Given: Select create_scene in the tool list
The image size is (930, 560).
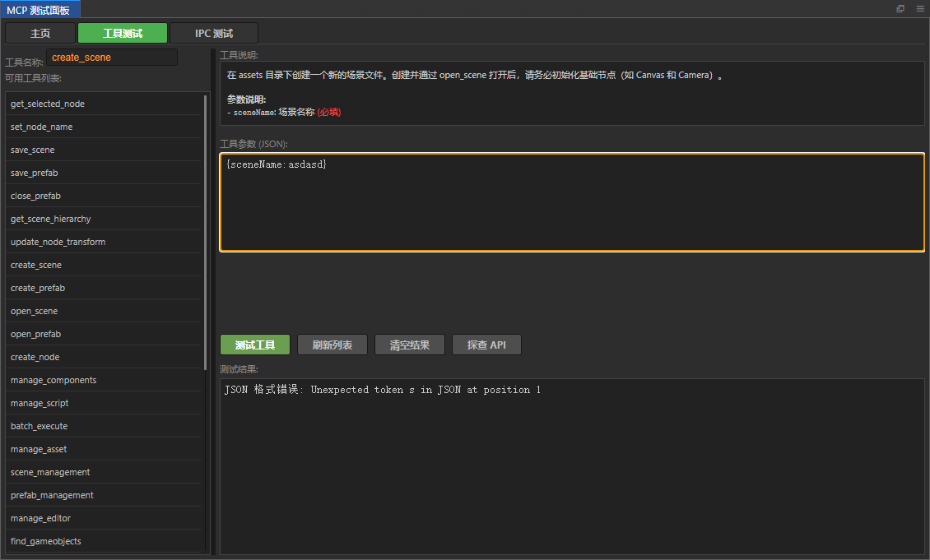Looking at the screenshot, I should click(x=103, y=265).
